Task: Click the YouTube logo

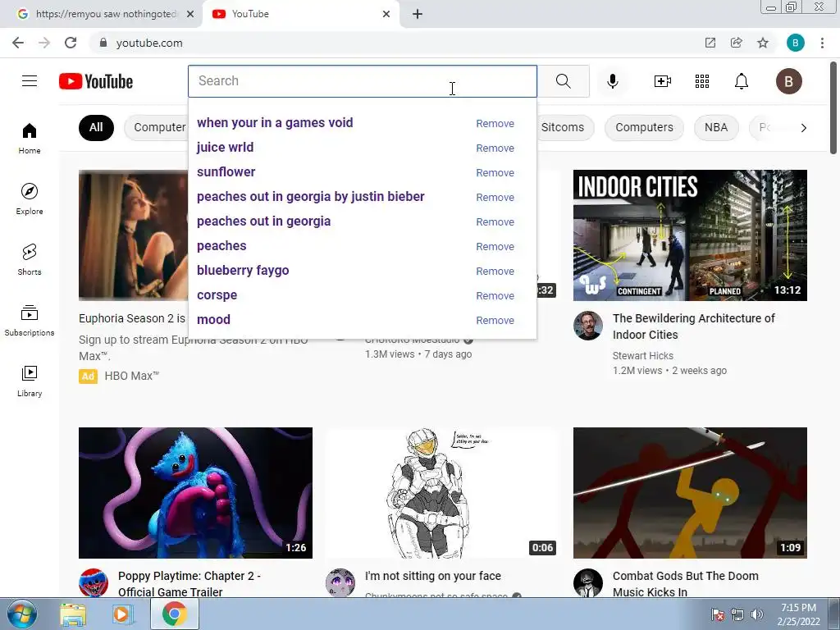Action: point(96,81)
